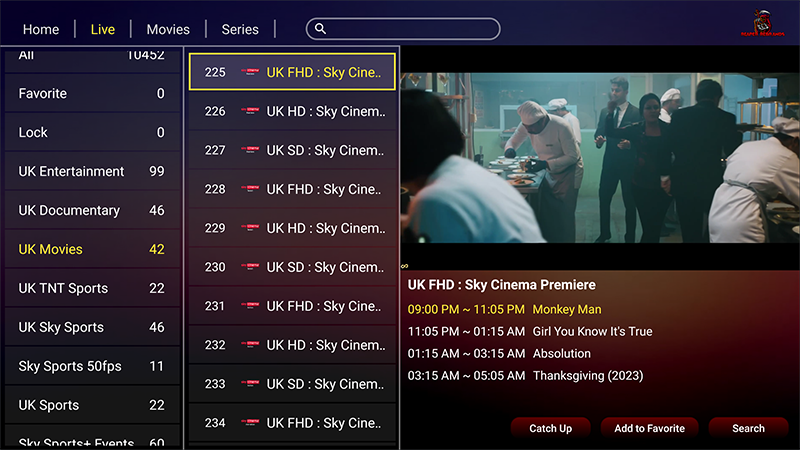This screenshot has height=450, width=800.
Task: Open the UK Documentary category
Action: pos(91,210)
